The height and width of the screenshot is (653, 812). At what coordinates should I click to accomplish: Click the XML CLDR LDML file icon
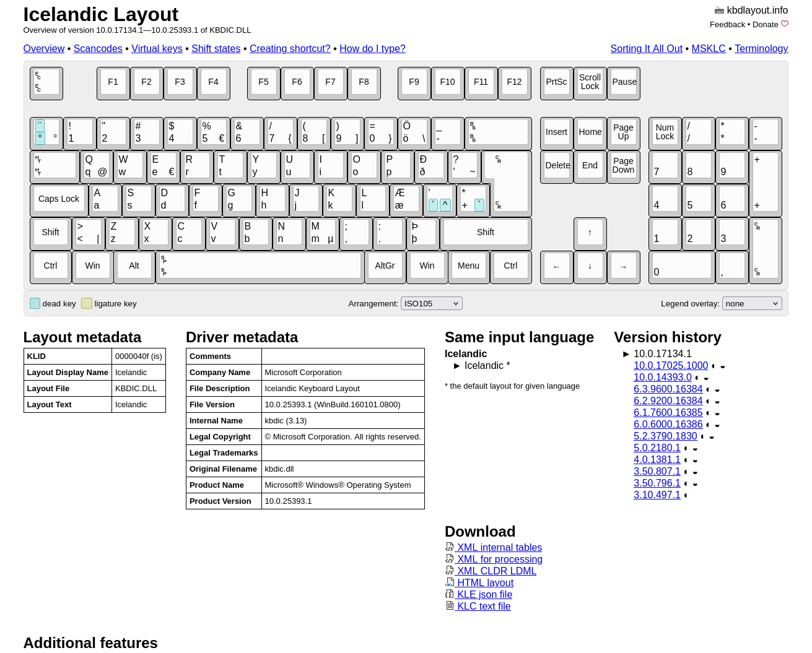coord(450,571)
